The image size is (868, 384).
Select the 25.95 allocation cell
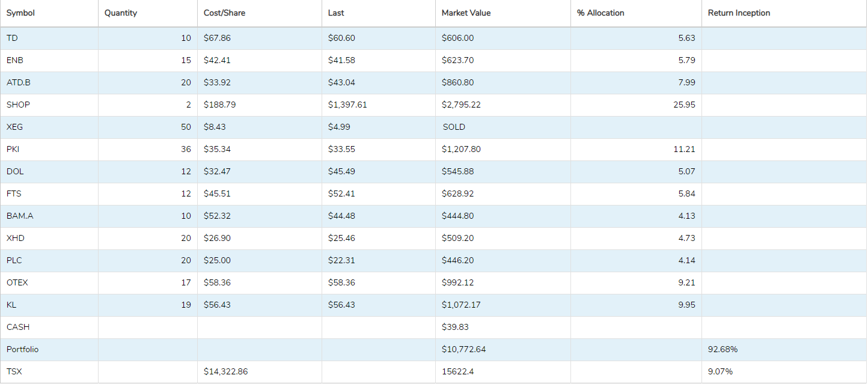tap(684, 105)
